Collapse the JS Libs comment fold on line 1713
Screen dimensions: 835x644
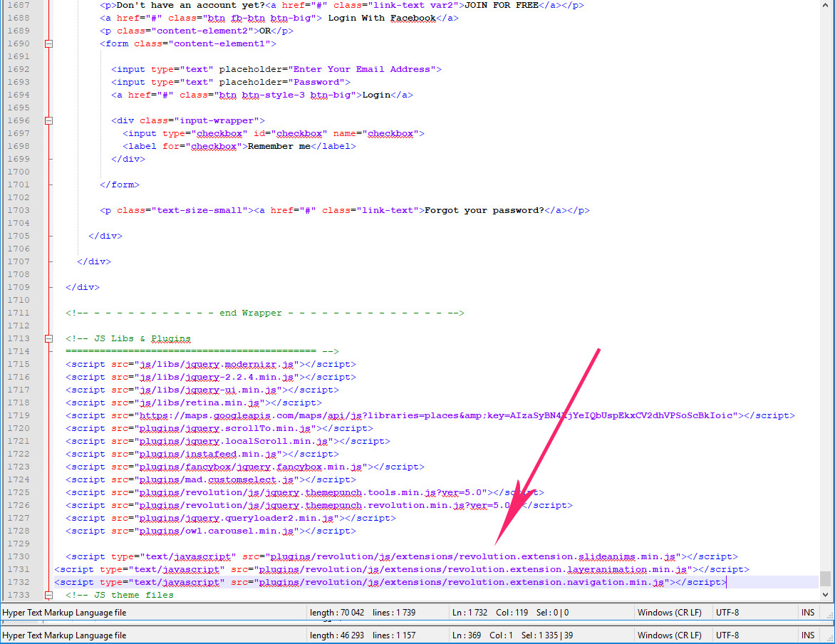click(49, 338)
